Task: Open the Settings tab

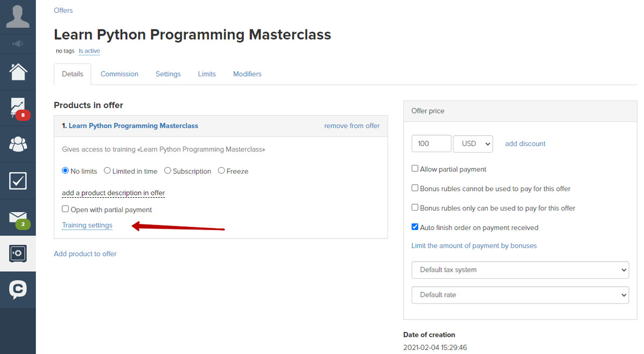Action: (168, 74)
